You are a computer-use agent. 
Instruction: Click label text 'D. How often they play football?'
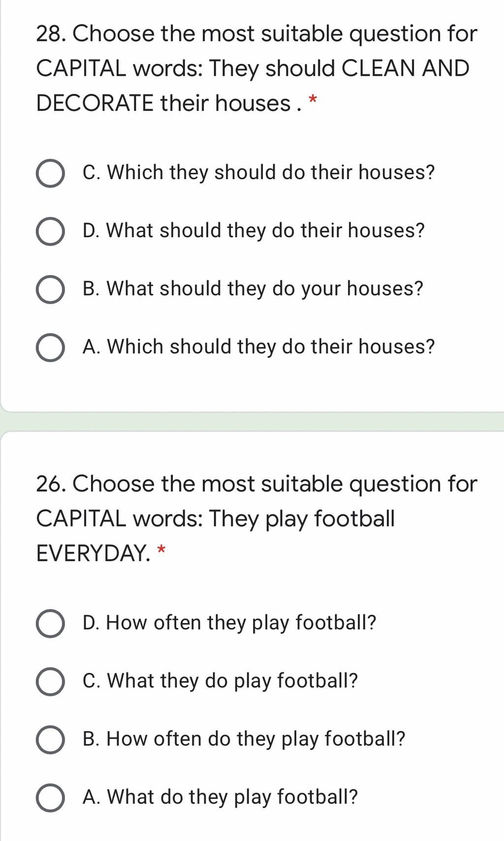click(x=229, y=623)
